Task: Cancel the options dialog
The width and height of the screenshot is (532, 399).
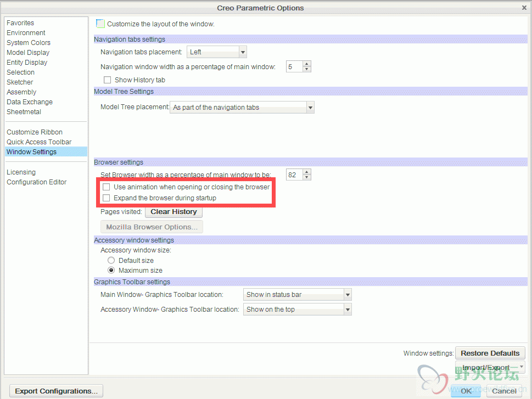Action: tap(504, 391)
